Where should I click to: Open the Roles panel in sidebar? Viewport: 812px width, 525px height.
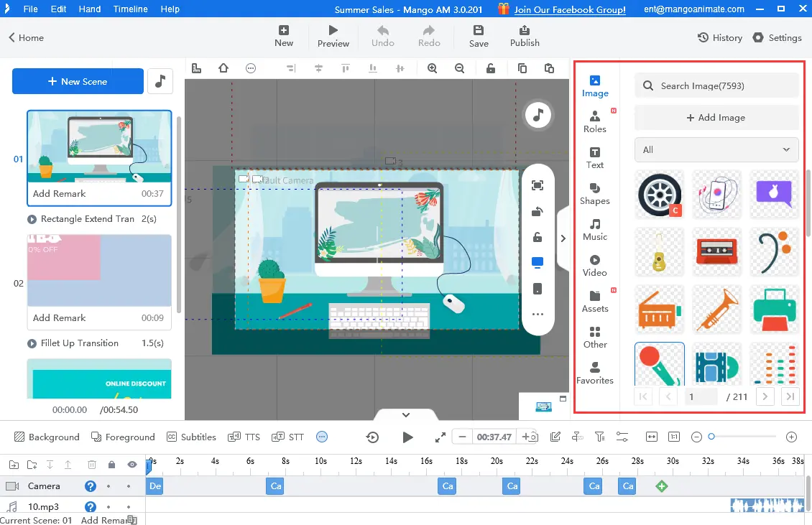(x=594, y=121)
